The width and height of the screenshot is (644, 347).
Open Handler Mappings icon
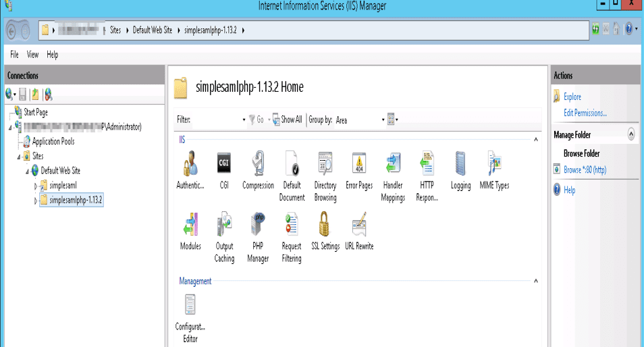(x=393, y=164)
